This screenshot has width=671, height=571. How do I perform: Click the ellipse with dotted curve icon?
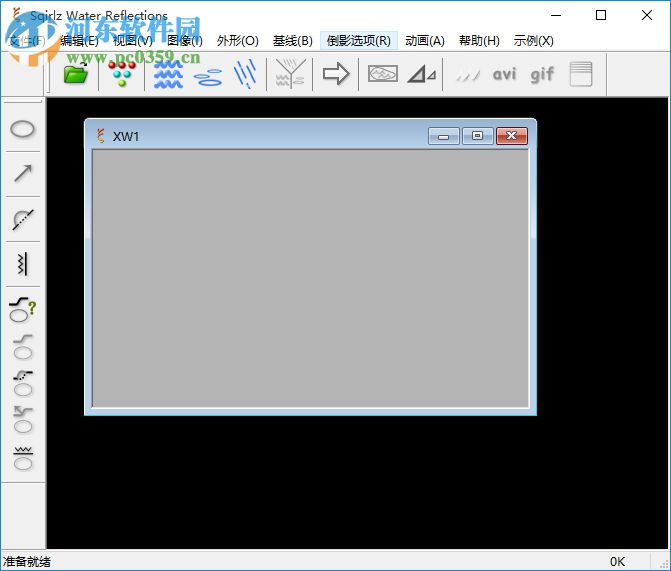[23, 383]
